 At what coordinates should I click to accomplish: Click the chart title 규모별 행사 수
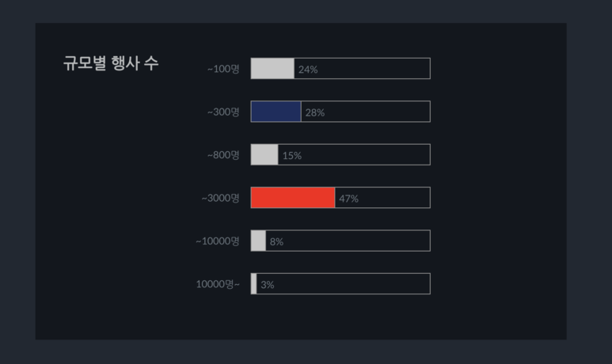click(x=111, y=63)
